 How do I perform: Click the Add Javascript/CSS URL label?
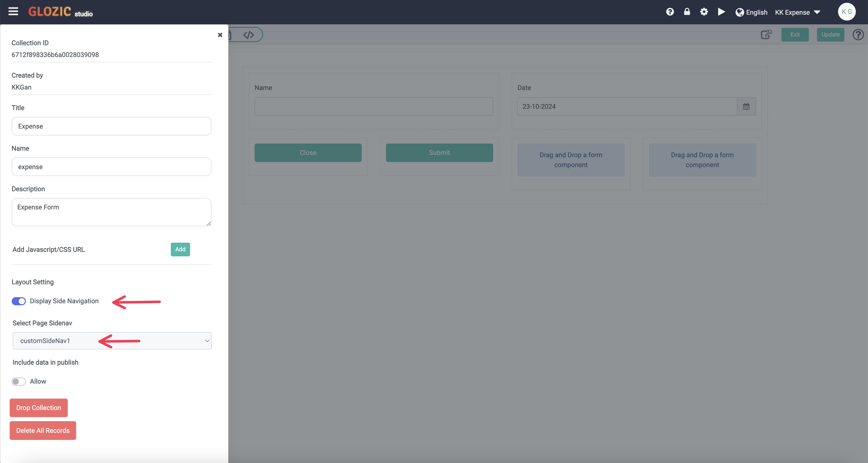48,250
